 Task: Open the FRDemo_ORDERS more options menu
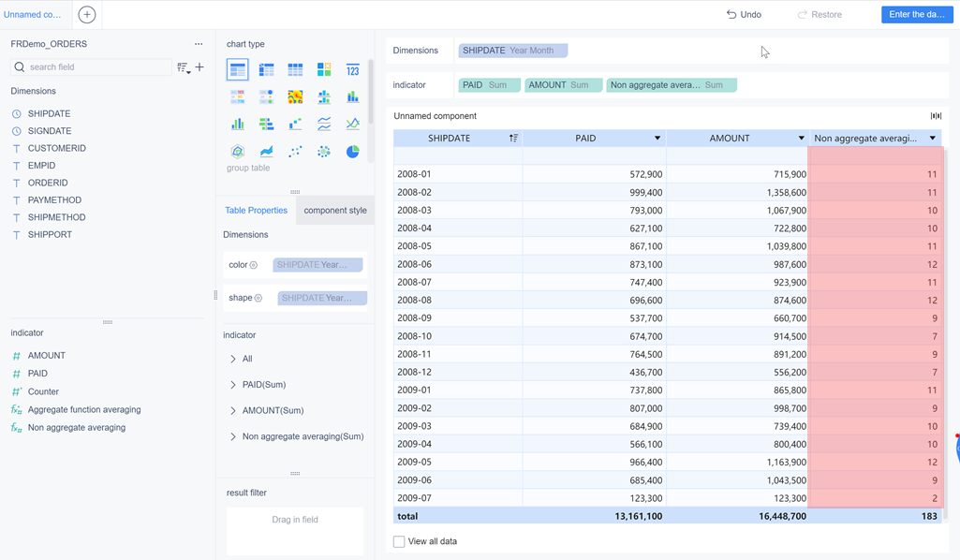pyautogui.click(x=199, y=44)
